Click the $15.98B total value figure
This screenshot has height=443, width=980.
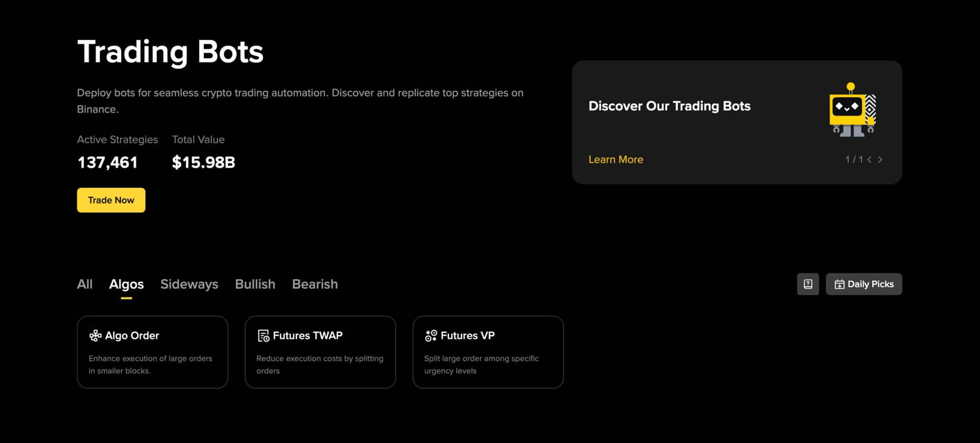coord(203,163)
